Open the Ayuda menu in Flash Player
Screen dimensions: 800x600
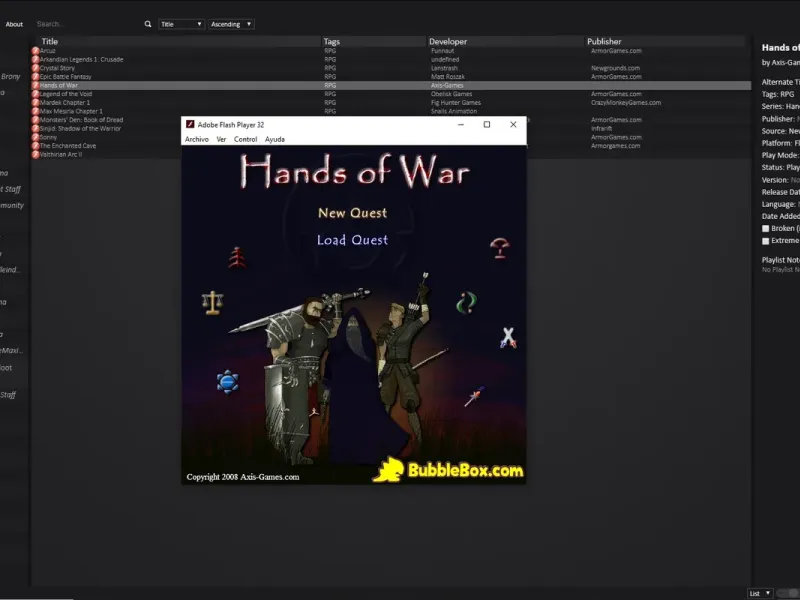point(274,139)
